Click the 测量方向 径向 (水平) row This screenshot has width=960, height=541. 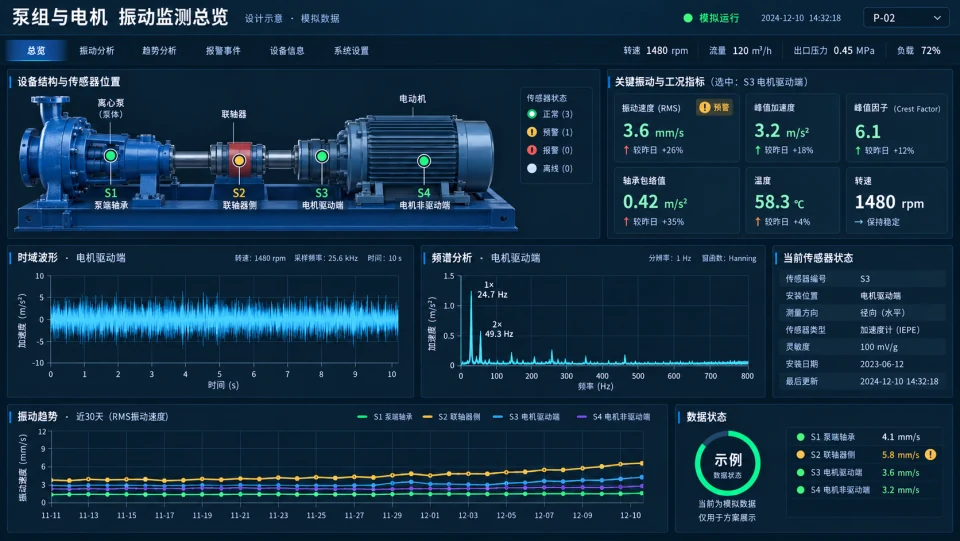tap(863, 313)
